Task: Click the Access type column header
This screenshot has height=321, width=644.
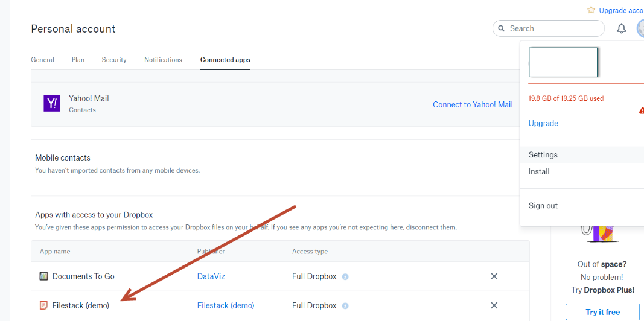Action: click(x=310, y=251)
